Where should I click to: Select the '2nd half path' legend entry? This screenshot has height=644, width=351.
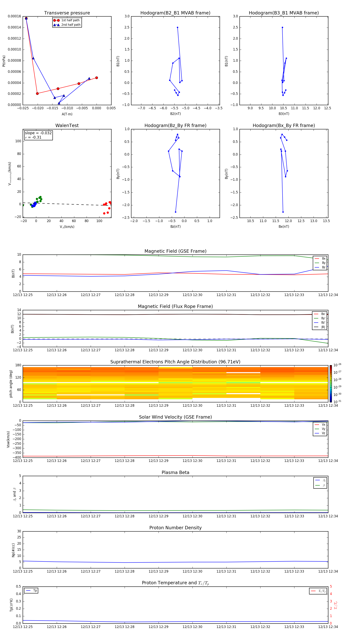click(x=67, y=25)
